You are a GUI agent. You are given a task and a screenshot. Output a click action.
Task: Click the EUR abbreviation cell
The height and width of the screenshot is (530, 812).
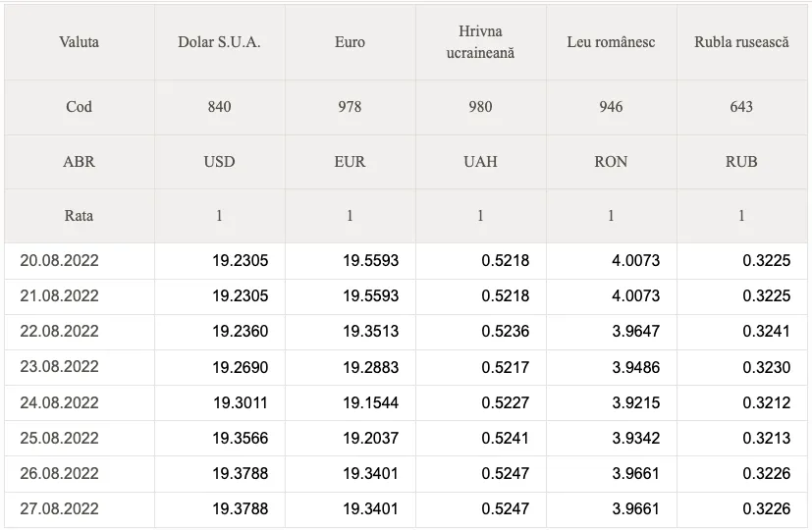(x=350, y=162)
